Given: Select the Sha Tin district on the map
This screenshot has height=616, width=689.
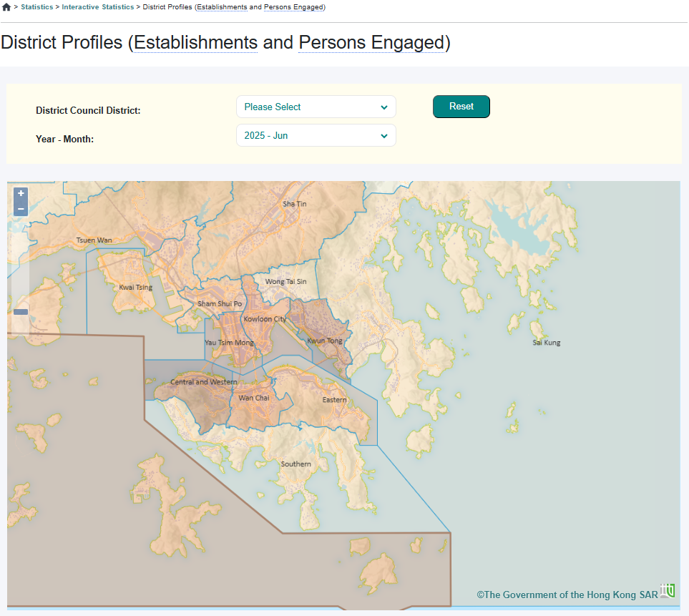Looking at the screenshot, I should pos(293,204).
